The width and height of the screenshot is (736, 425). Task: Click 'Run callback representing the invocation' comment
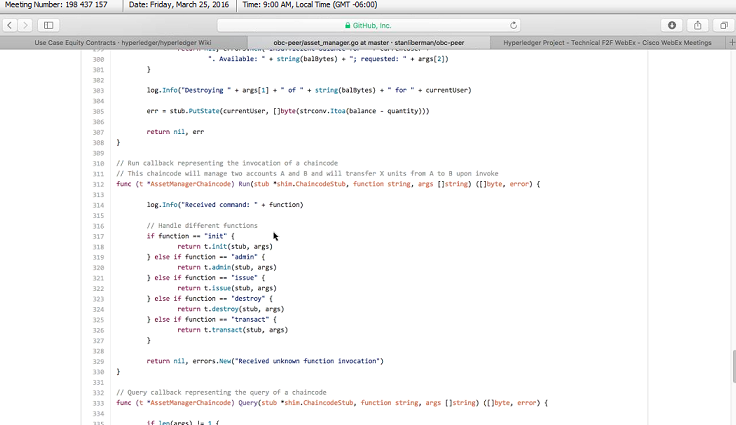click(x=227, y=163)
